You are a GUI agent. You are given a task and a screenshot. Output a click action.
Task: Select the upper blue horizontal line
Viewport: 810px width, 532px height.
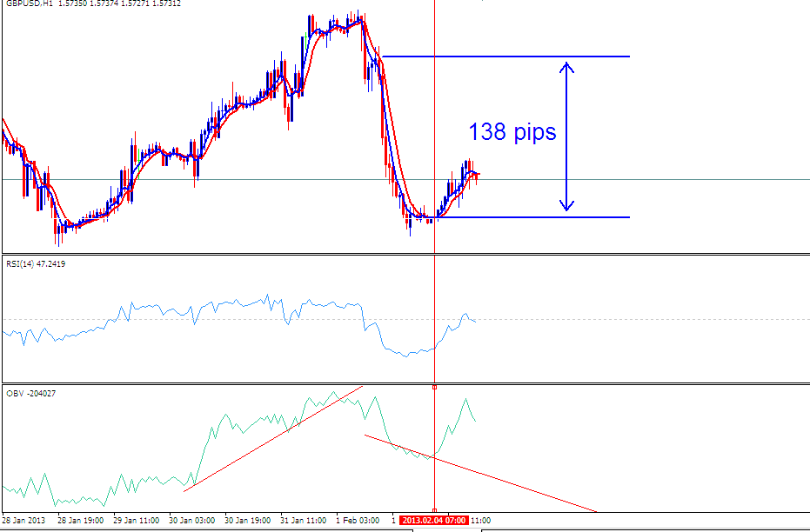(x=506, y=57)
